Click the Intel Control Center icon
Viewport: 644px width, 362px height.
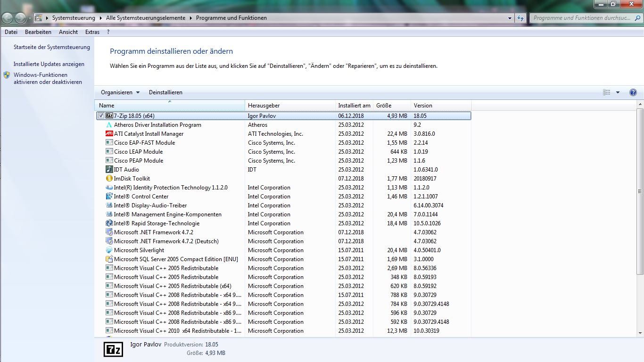point(109,197)
